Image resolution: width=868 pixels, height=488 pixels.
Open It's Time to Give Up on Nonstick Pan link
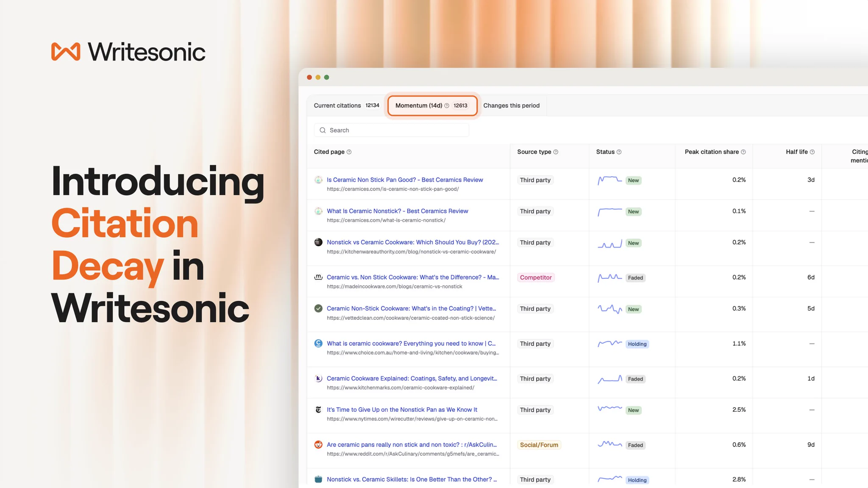402,410
